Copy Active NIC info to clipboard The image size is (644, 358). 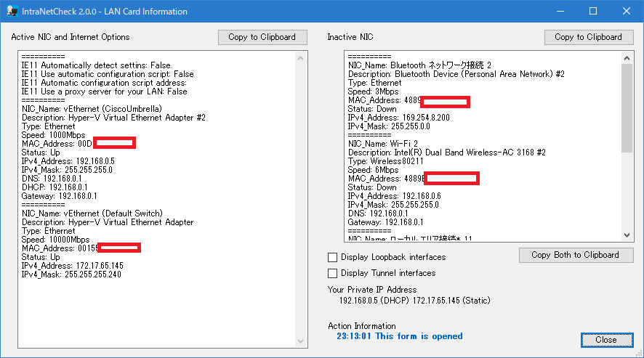point(262,37)
